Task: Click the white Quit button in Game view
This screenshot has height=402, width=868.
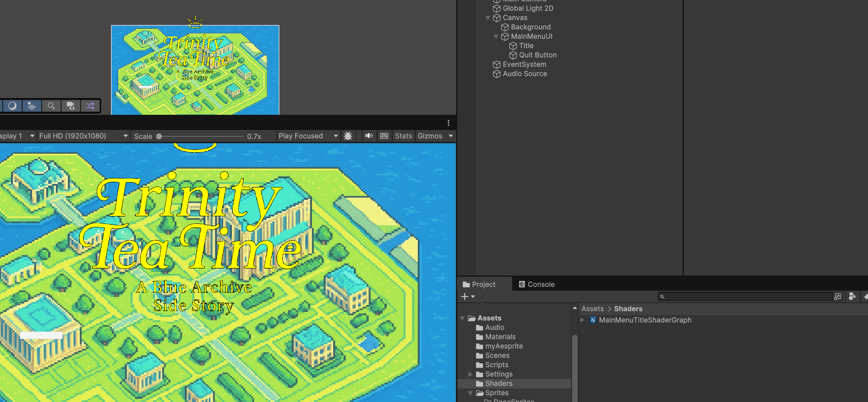Action: (41, 335)
